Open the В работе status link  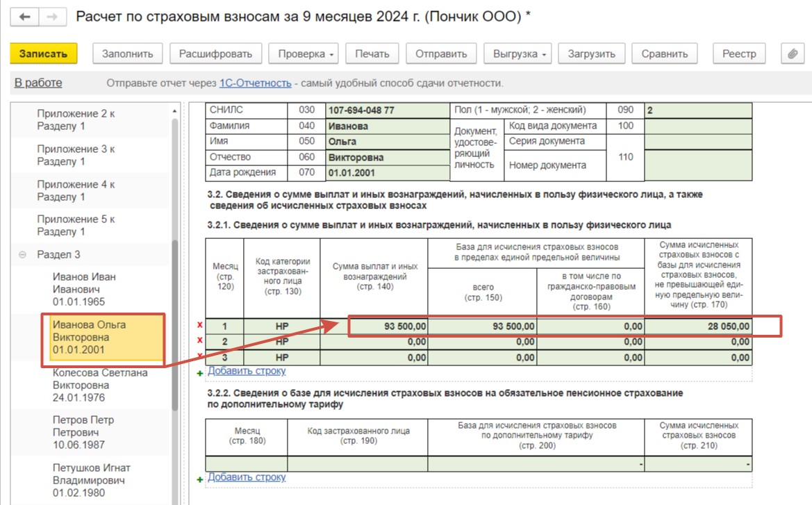(x=38, y=83)
